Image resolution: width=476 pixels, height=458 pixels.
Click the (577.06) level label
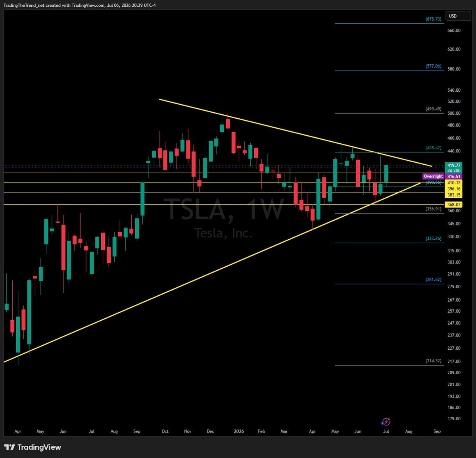pyautogui.click(x=433, y=66)
